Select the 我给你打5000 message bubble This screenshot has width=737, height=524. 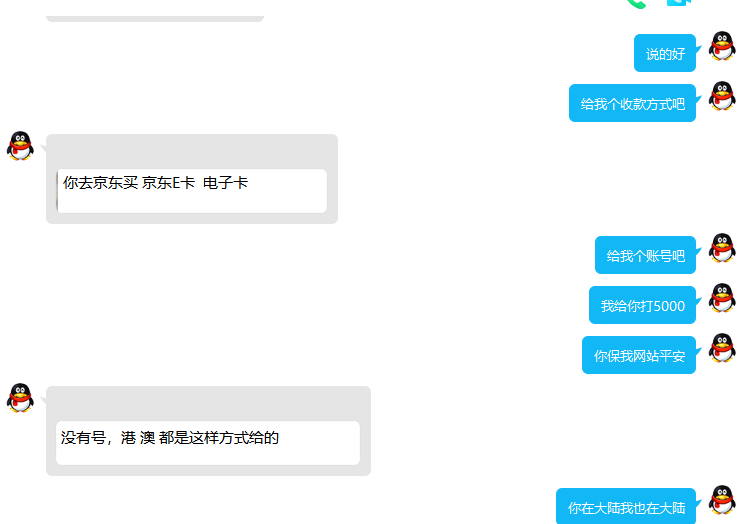click(642, 305)
